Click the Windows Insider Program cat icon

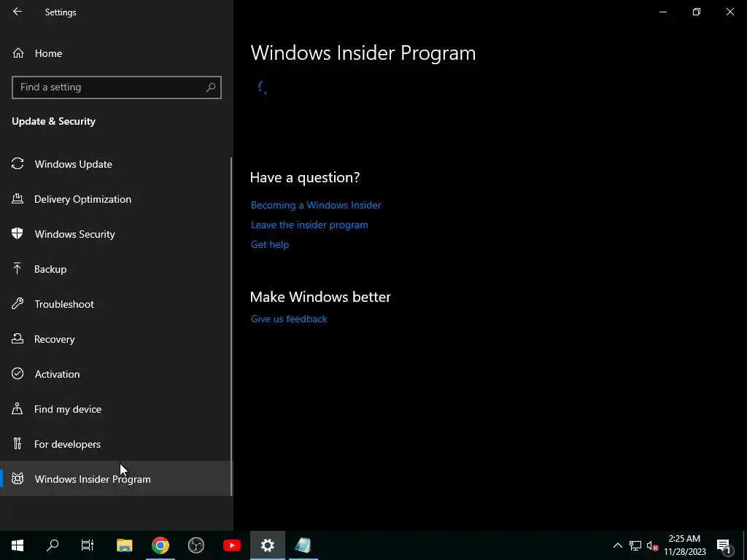click(x=18, y=478)
